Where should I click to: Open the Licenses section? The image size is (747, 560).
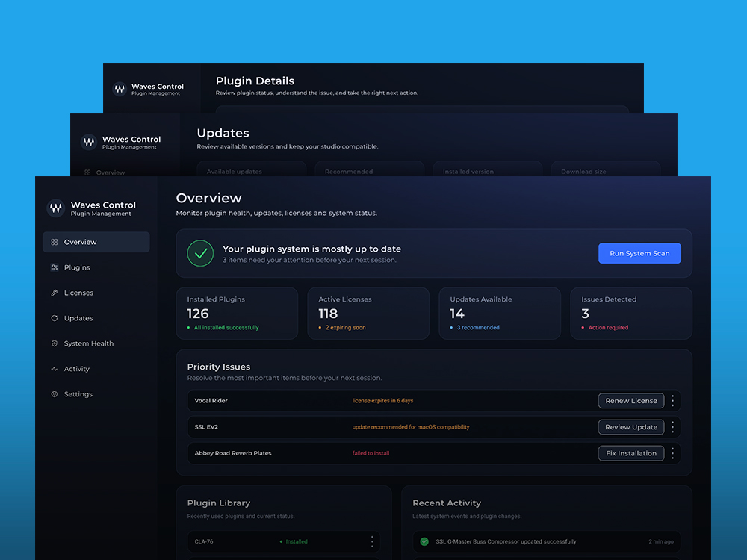point(96,293)
